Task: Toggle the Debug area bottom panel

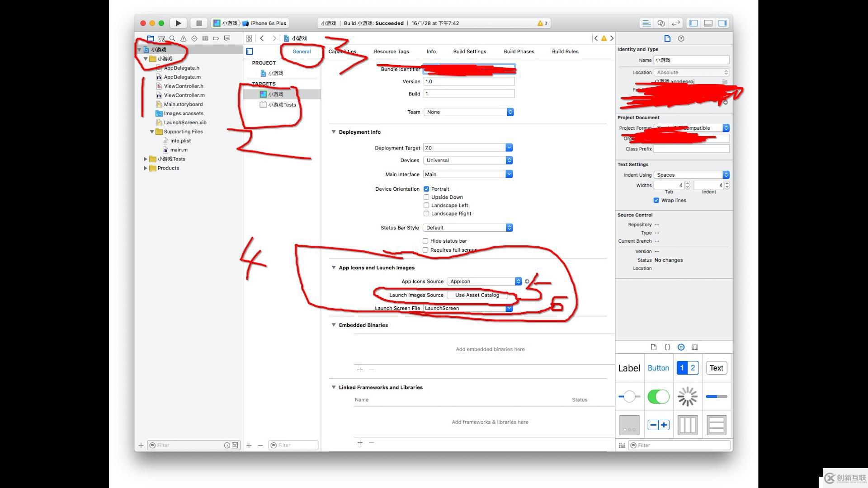Action: click(708, 23)
